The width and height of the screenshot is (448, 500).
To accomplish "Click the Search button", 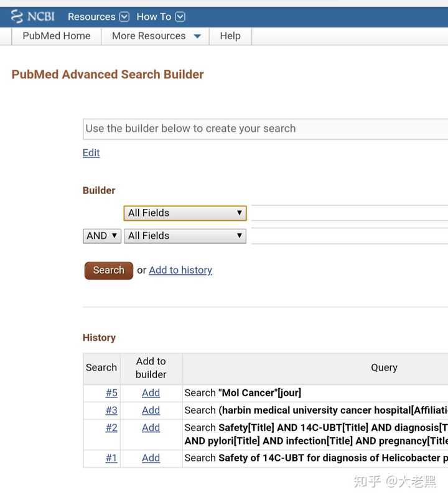I will [x=109, y=271].
